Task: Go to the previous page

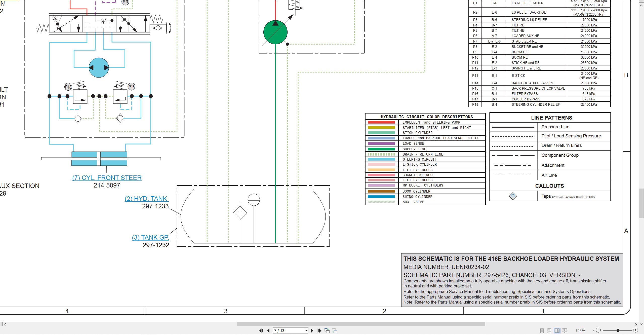Action: 268,330
